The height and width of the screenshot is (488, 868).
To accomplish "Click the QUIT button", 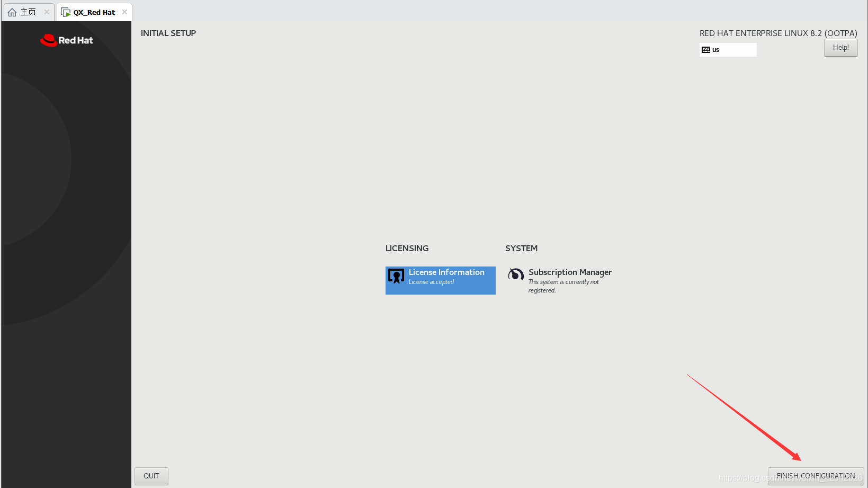I will (x=151, y=476).
